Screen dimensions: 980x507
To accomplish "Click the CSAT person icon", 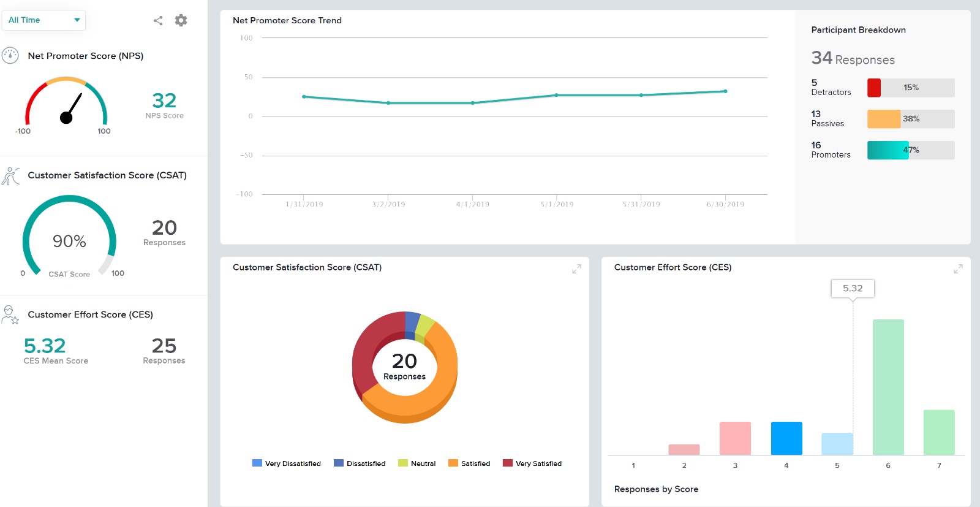I will 10,176.
